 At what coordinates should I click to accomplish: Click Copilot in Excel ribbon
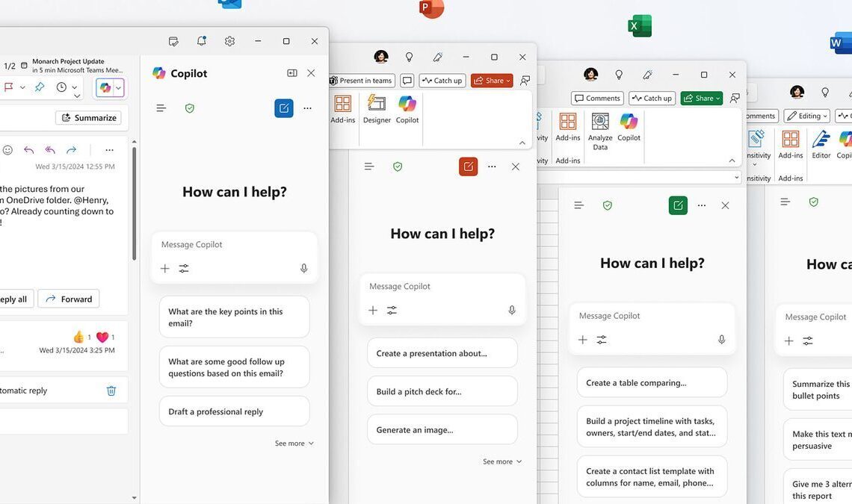click(629, 128)
